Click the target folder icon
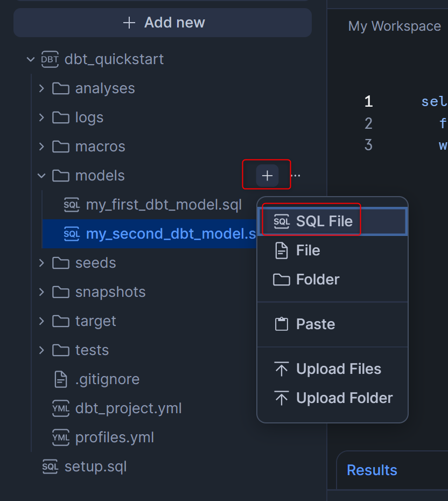Image resolution: width=448 pixels, height=501 pixels. 61,321
